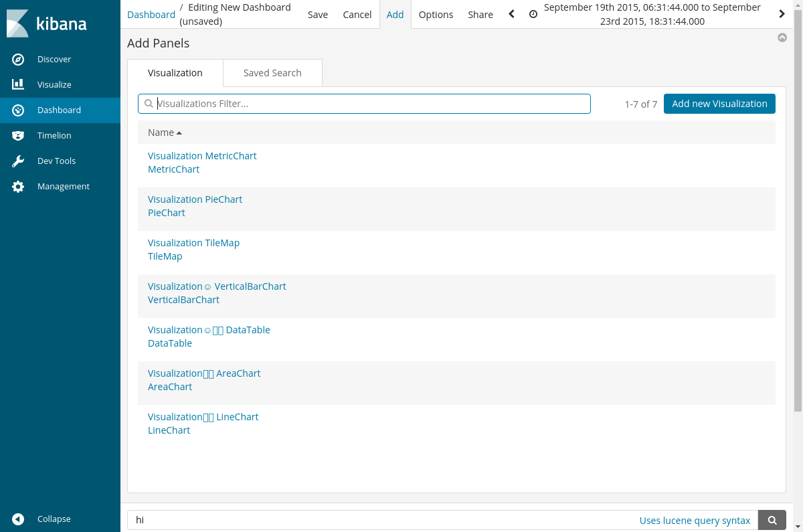Select Management label in sidebar

tap(64, 187)
